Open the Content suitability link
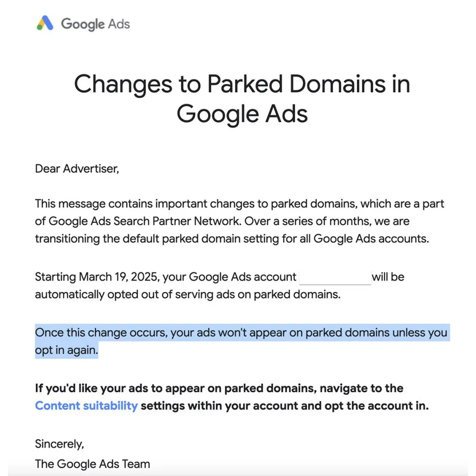This screenshot has height=476, width=476. click(x=86, y=406)
